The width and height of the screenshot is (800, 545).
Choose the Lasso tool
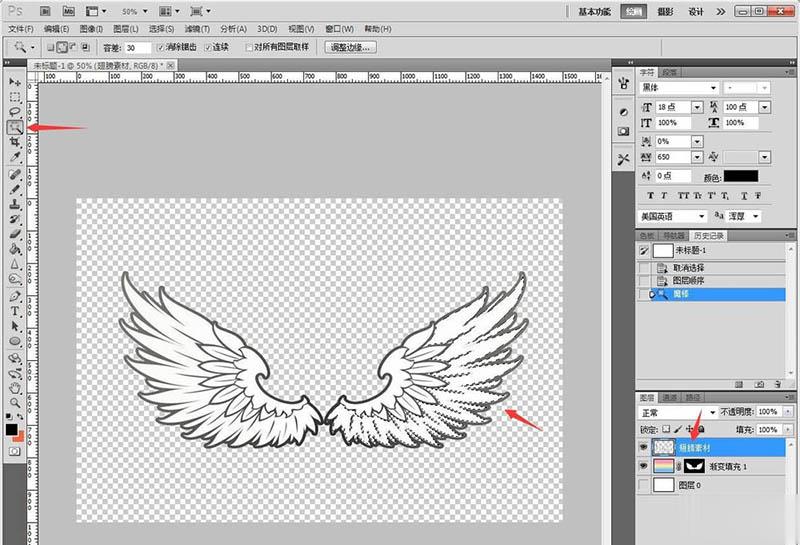click(x=15, y=112)
